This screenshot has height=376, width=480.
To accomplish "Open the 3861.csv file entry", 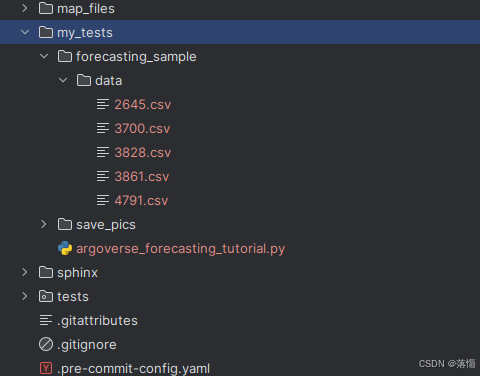I will pyautogui.click(x=142, y=177).
